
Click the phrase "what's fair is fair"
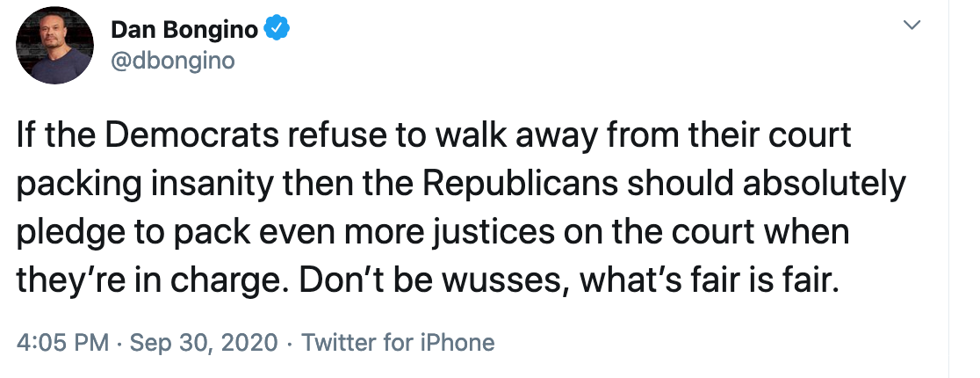point(708,280)
